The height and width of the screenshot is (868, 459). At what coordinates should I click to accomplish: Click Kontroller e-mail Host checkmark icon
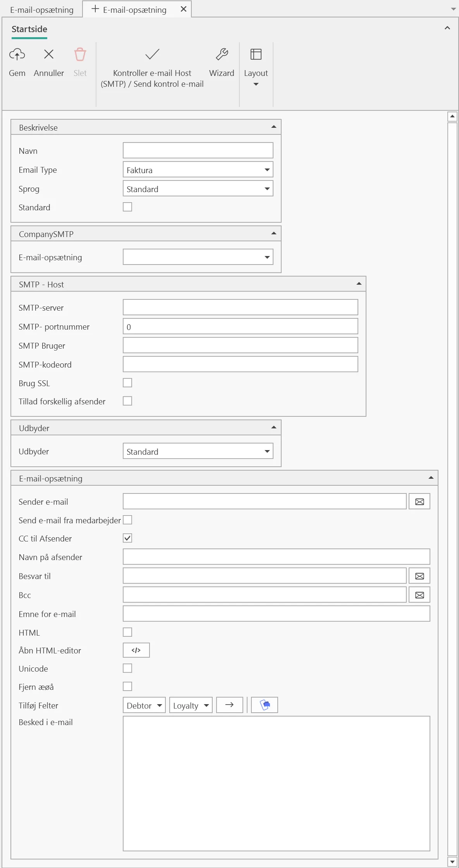(152, 54)
